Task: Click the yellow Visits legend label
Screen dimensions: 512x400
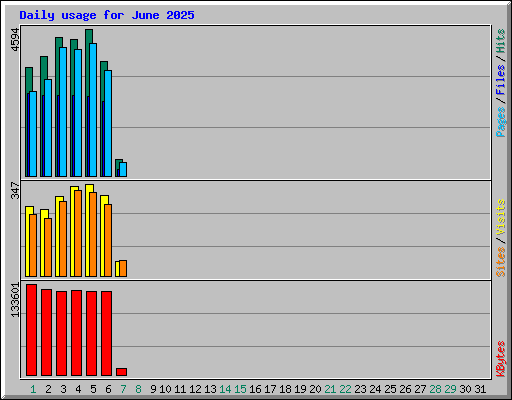Action: (x=501, y=217)
